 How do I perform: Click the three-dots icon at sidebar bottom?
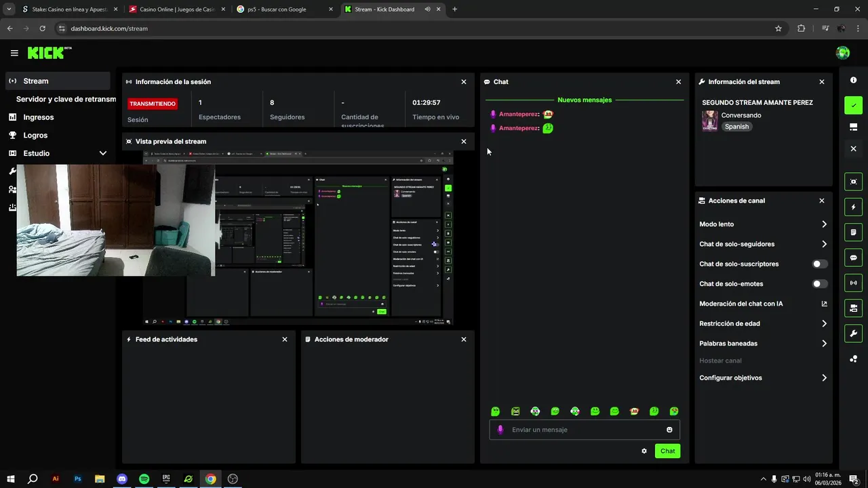(853, 359)
